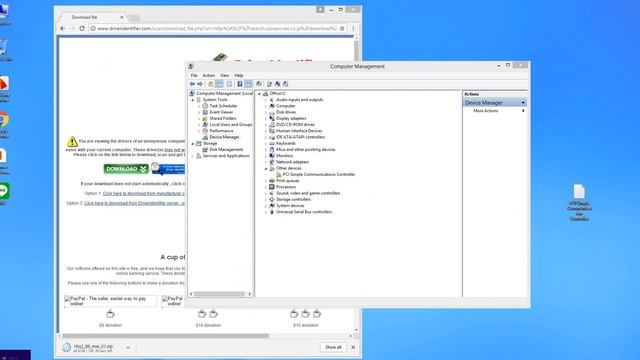This screenshot has width=640, height=360.
Task: Bookmark the page with Chrome's star icon
Action: point(342,29)
